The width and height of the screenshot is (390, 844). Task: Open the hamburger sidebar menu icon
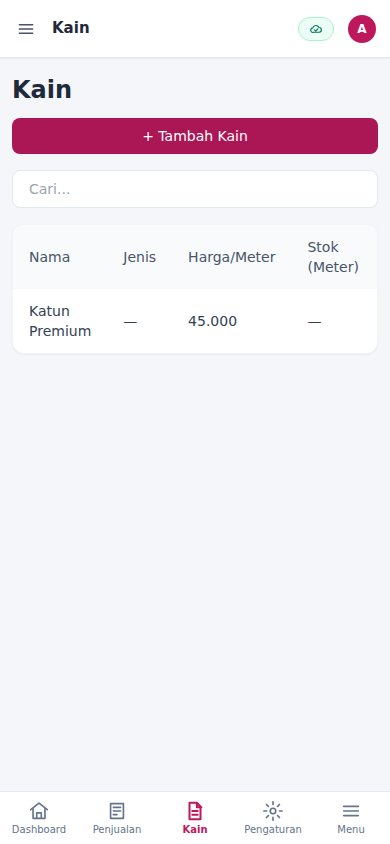tap(26, 29)
